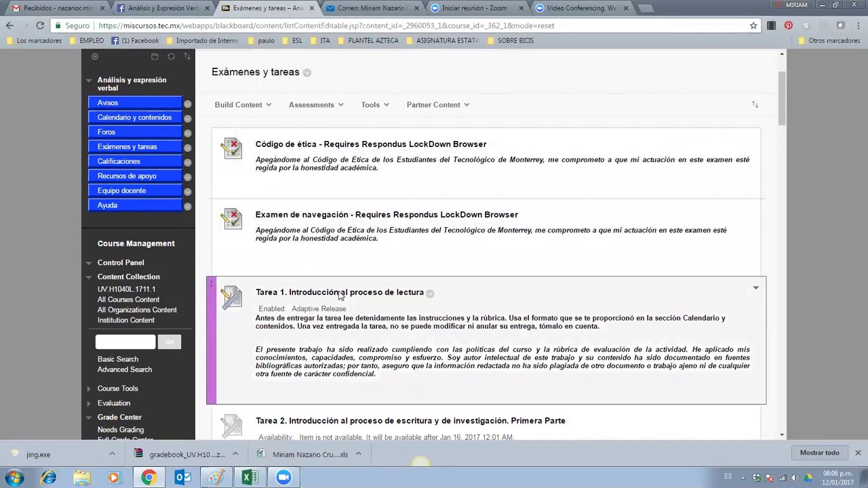
Task: Open the Examen de navegación test link
Action: point(387,215)
